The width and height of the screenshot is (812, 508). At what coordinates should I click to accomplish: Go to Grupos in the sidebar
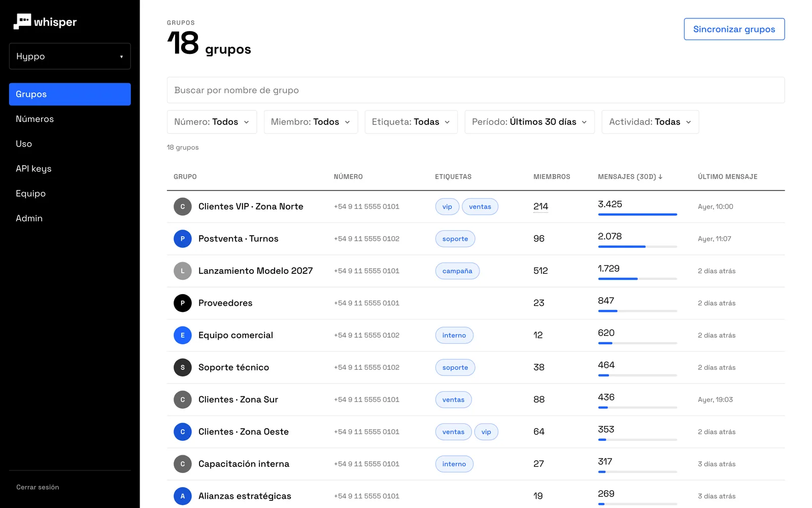(x=70, y=94)
